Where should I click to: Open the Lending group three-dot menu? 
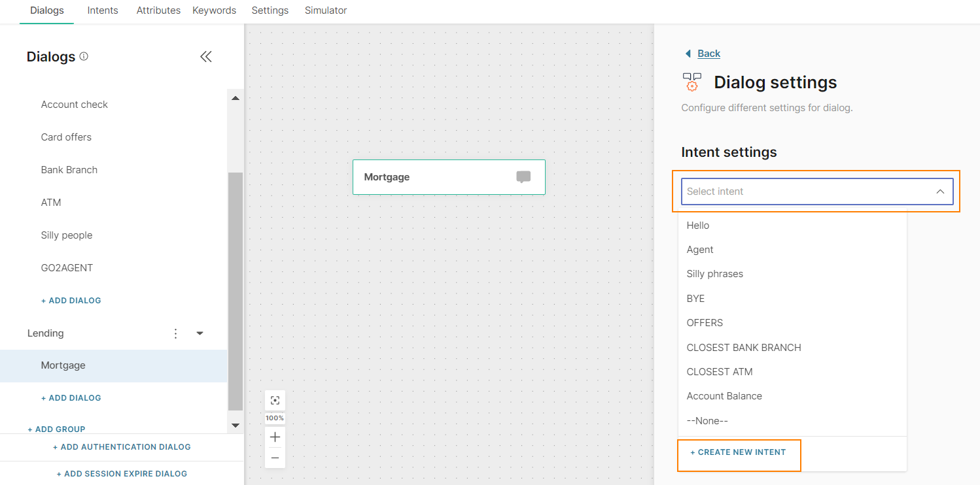pyautogui.click(x=175, y=333)
